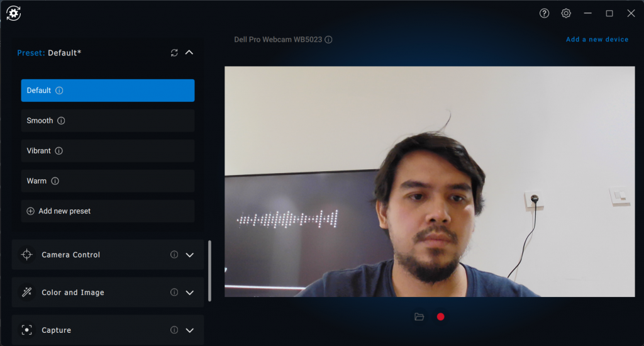This screenshot has width=644, height=346.
Task: Expand the Camera Control section
Action: click(x=190, y=255)
